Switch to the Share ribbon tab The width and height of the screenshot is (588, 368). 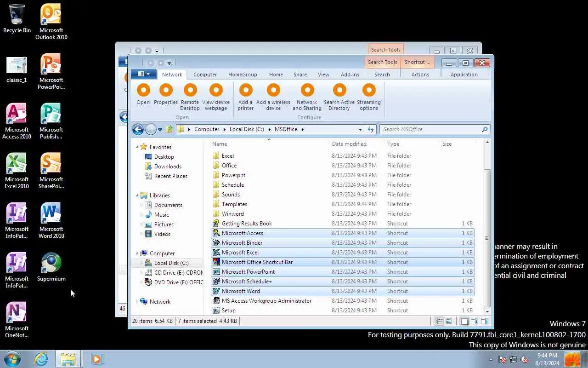[x=300, y=75]
